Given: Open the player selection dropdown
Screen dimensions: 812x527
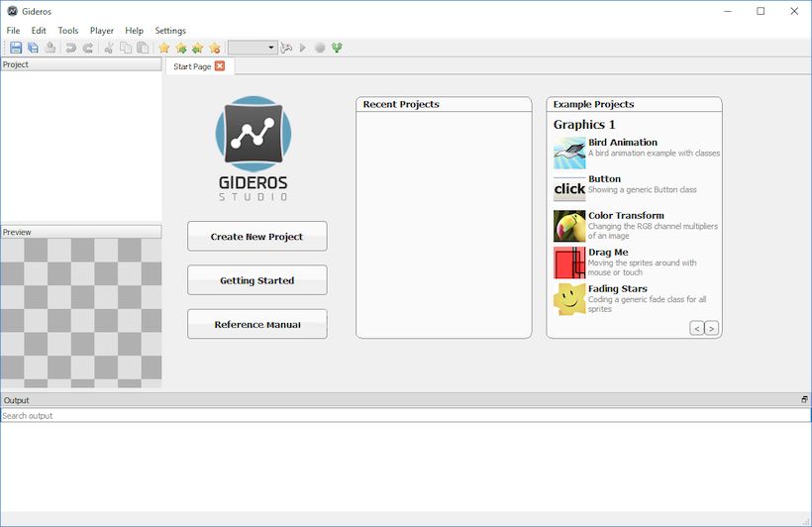Looking at the screenshot, I should click(x=253, y=49).
